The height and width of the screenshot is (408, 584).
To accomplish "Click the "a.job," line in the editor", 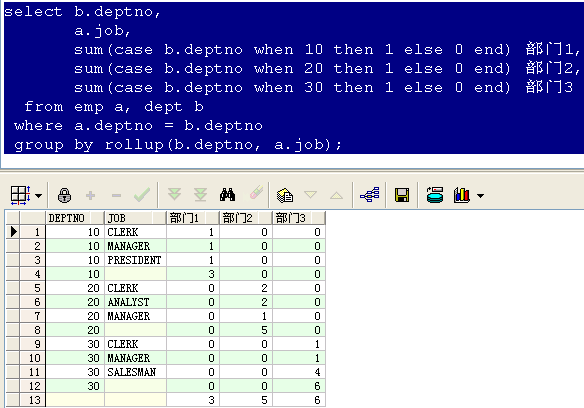I will tap(102, 31).
